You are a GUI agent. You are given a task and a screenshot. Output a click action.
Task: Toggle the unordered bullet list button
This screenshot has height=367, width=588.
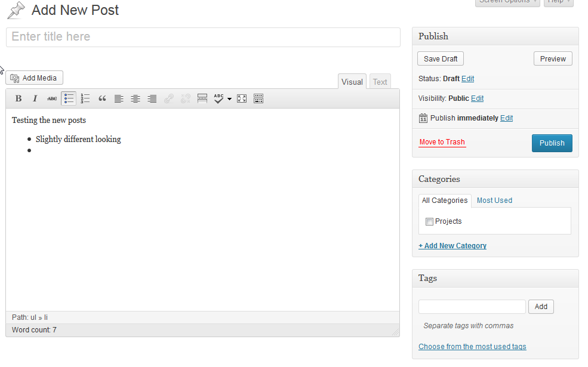pyautogui.click(x=69, y=98)
